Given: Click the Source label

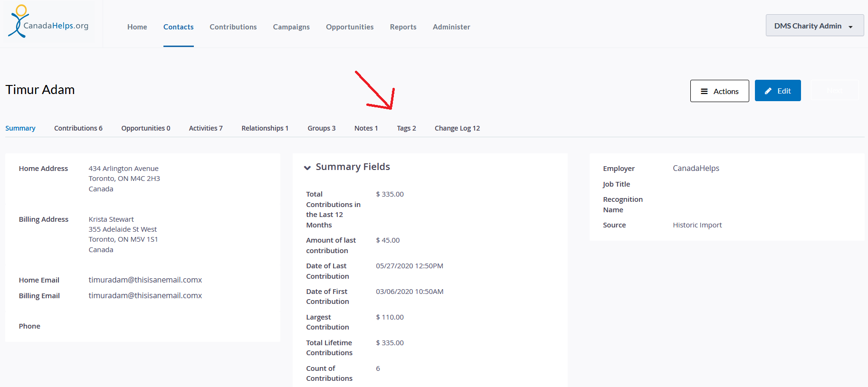Looking at the screenshot, I should coord(614,225).
